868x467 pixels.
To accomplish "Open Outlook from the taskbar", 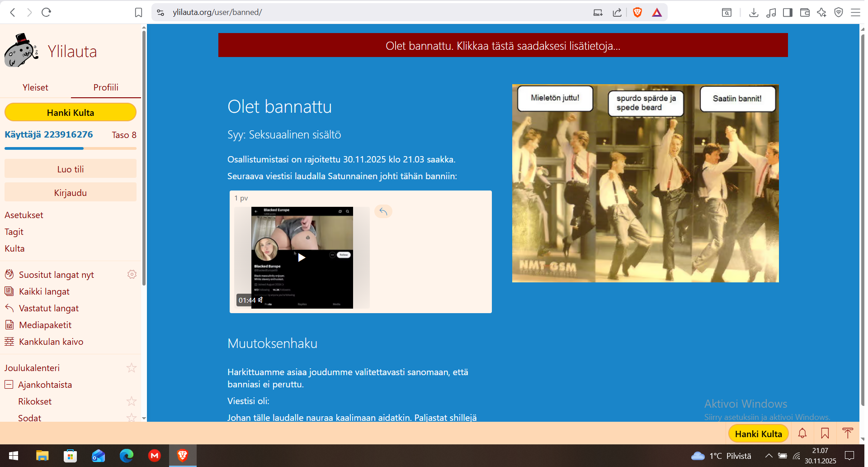I will (98, 456).
